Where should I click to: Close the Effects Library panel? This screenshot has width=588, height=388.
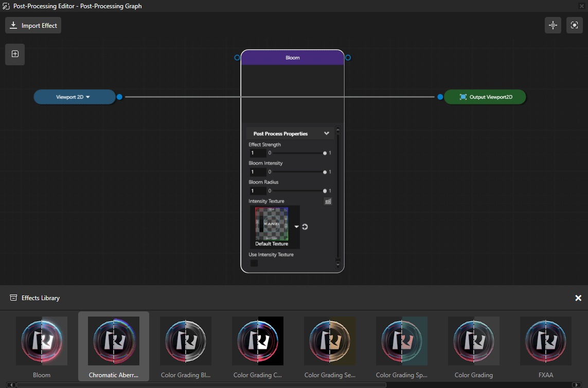point(578,298)
